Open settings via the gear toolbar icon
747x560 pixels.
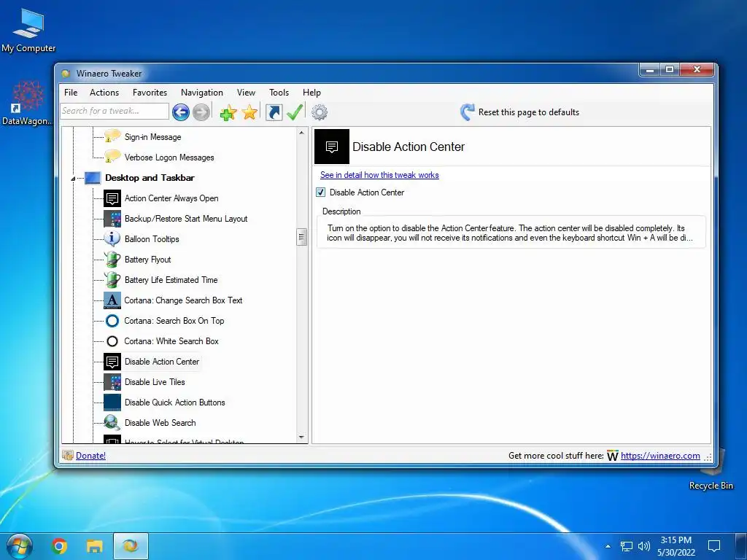[320, 112]
